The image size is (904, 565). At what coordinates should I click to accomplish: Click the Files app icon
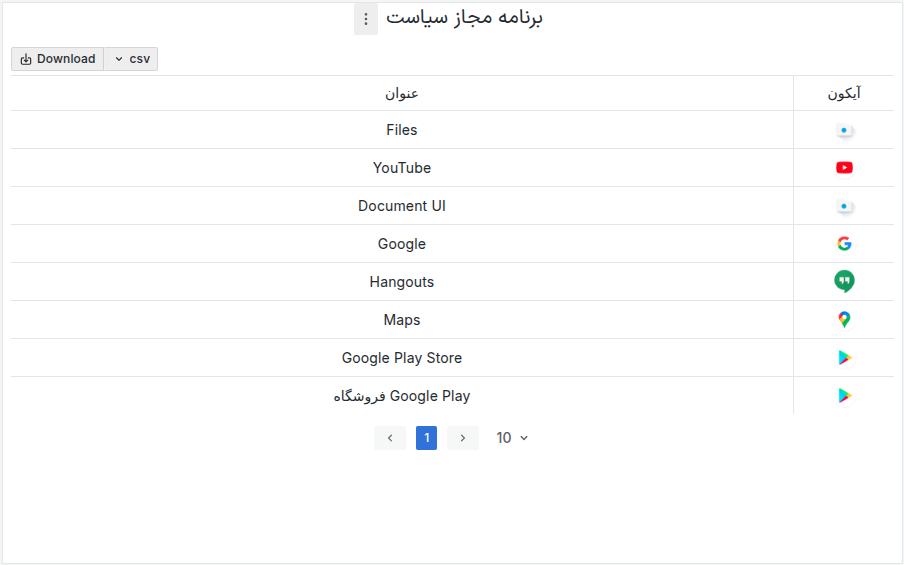[845, 130]
